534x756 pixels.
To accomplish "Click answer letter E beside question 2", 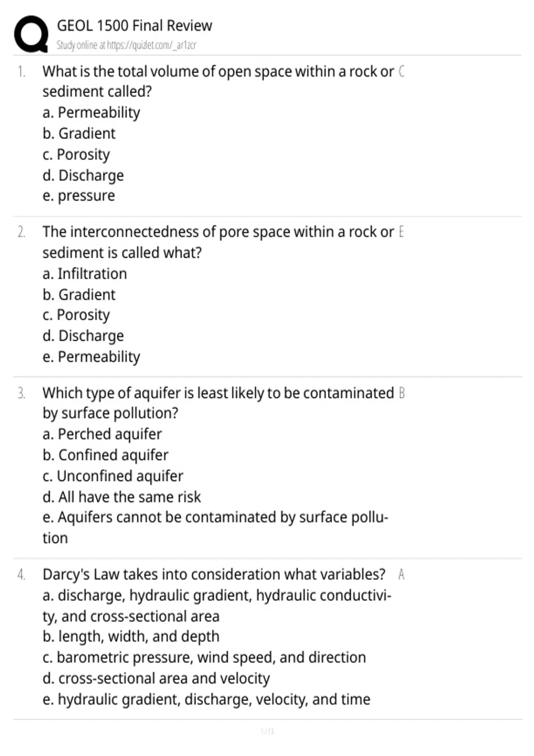I will [x=401, y=232].
